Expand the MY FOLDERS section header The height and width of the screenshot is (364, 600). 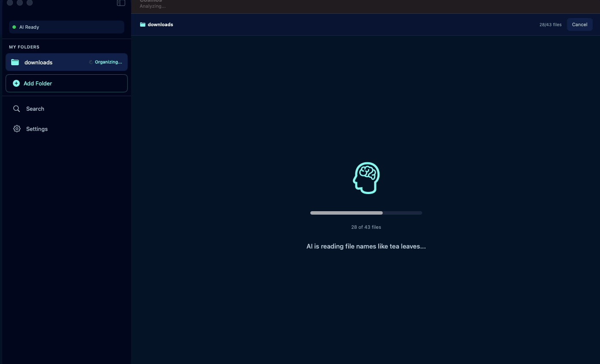24,47
